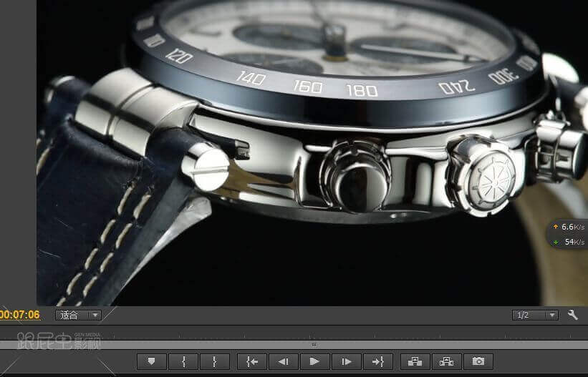The height and width of the screenshot is (377, 588).
Task: Jump to the Out point
Action: [x=377, y=361]
